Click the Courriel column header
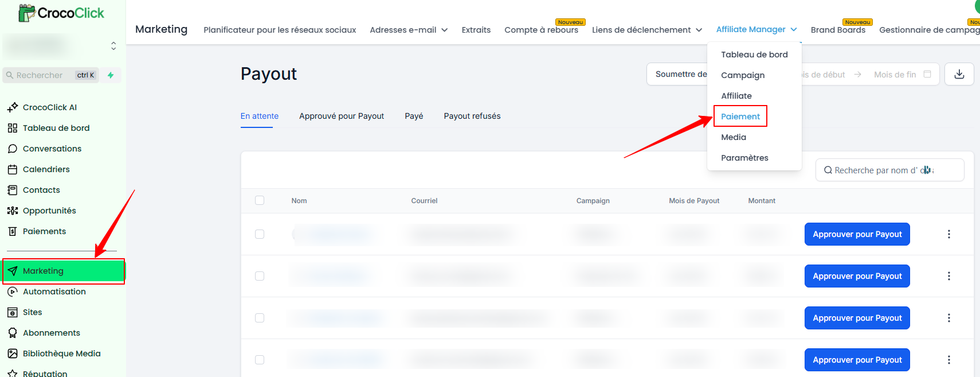This screenshot has width=980, height=377. click(424, 201)
